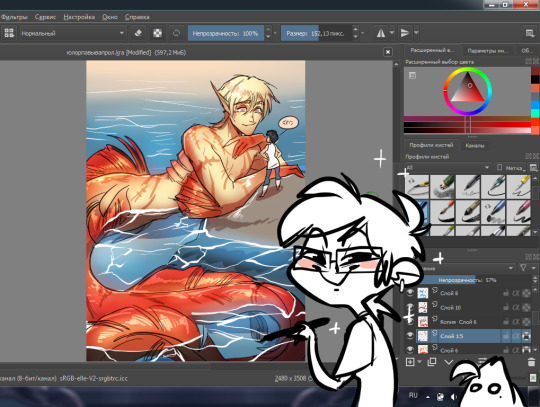This screenshot has width=540, height=407.
Task: Open the Справка menu
Action: pyautogui.click(x=137, y=17)
